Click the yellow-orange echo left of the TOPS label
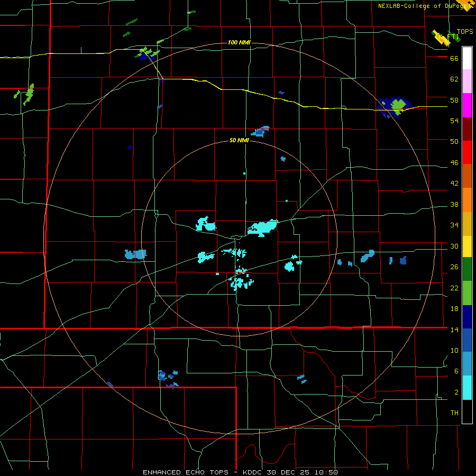Screen dimensions: 476x476 441,38
